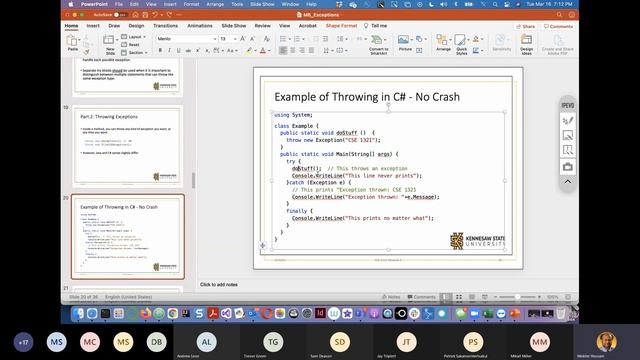The width and height of the screenshot is (640, 360).
Task: Open the Menlo font name dropdown
Action: 215,39
